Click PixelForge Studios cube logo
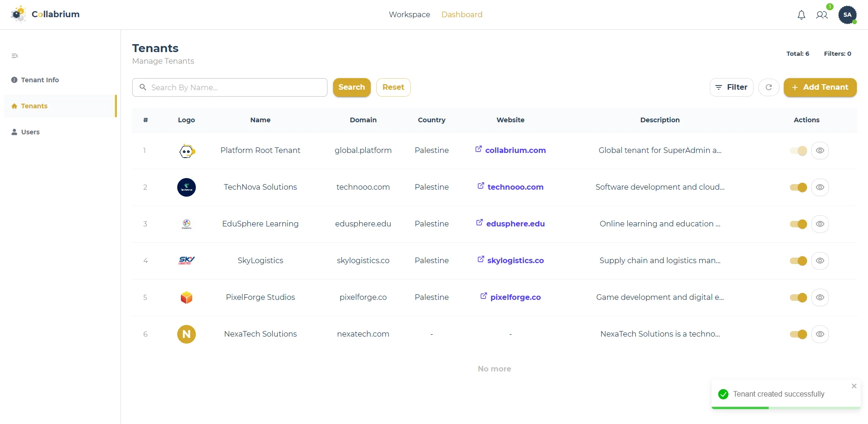 [187, 298]
